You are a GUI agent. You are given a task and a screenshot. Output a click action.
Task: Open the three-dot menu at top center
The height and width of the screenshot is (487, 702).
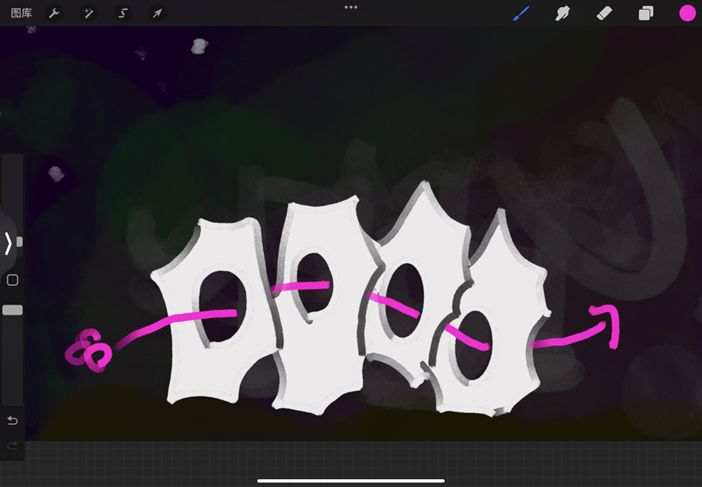351,7
